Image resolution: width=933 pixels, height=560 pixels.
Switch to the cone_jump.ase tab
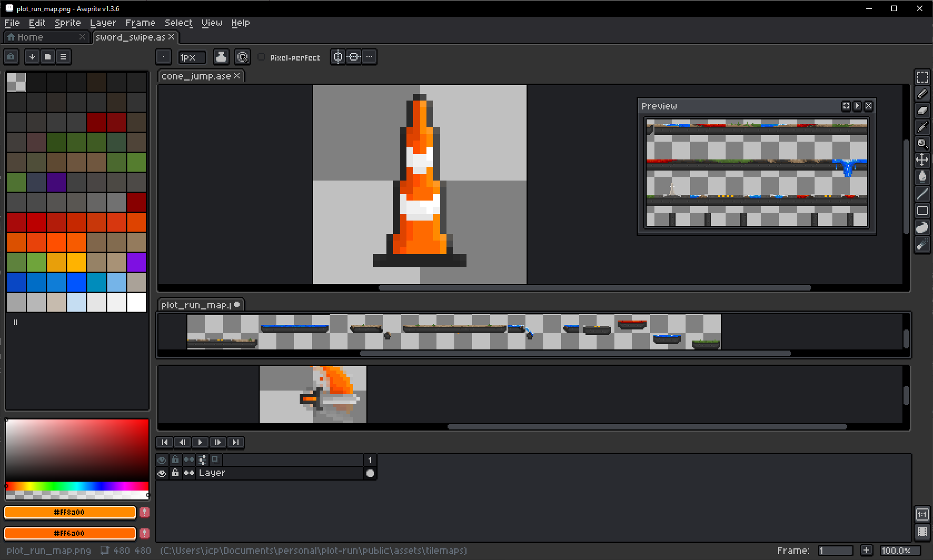196,76
